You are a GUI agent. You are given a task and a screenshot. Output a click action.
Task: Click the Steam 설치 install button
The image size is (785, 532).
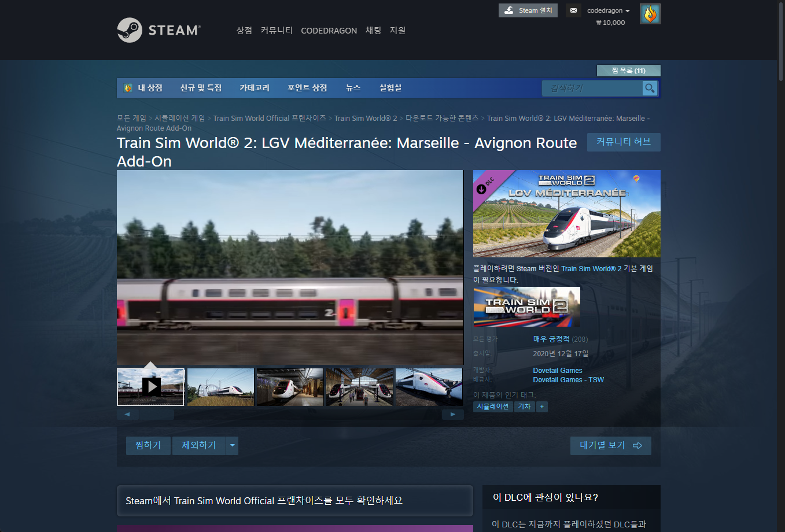528,10
